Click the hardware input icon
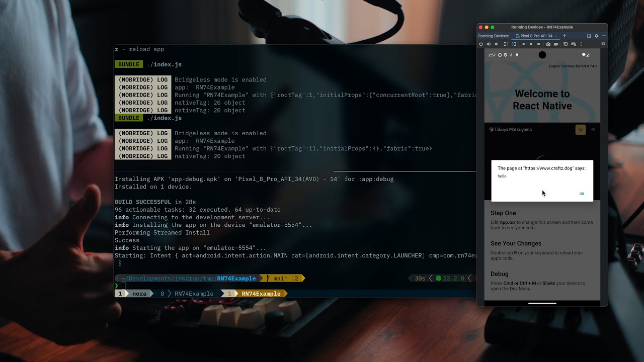 point(604,44)
